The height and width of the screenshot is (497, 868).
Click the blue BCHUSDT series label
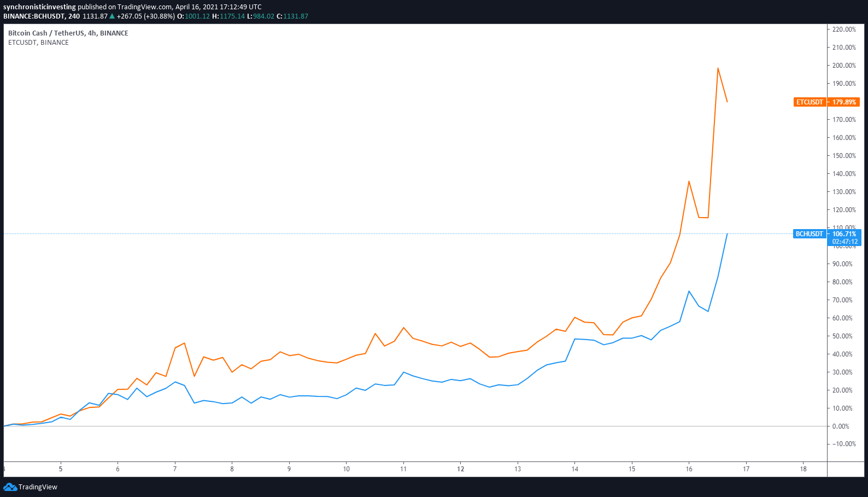(809, 234)
